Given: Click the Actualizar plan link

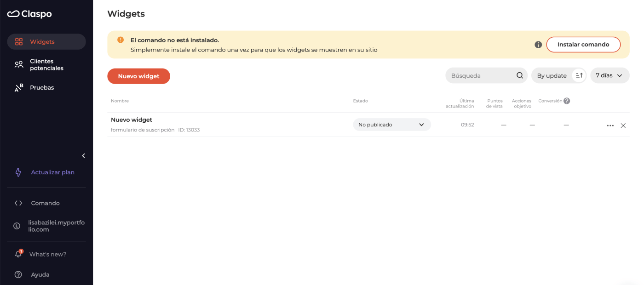Looking at the screenshot, I should point(52,172).
